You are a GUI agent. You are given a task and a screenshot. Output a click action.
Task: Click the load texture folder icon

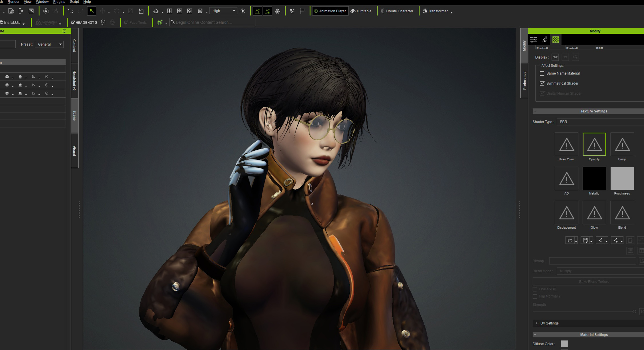(x=570, y=240)
